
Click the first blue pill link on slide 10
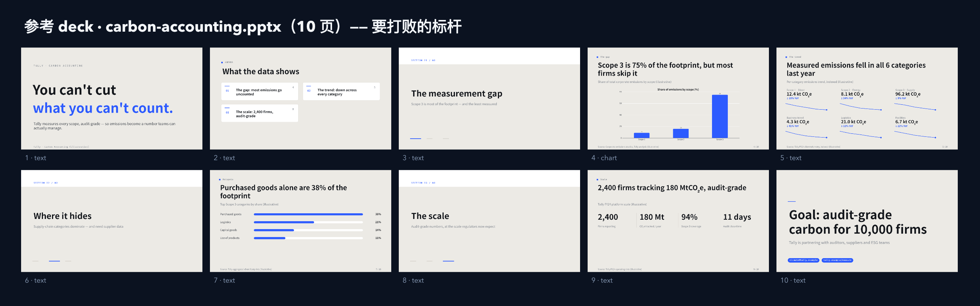point(803,260)
